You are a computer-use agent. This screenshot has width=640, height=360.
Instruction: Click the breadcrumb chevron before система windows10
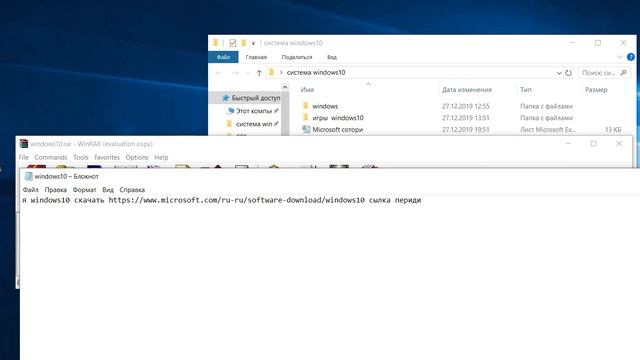[x=281, y=73]
